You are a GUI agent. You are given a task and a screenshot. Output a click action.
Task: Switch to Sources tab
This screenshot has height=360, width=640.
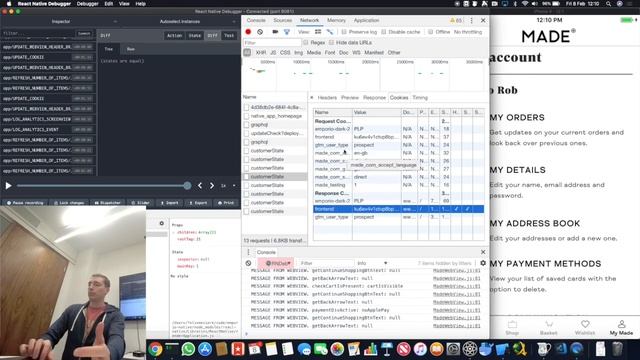[283, 20]
